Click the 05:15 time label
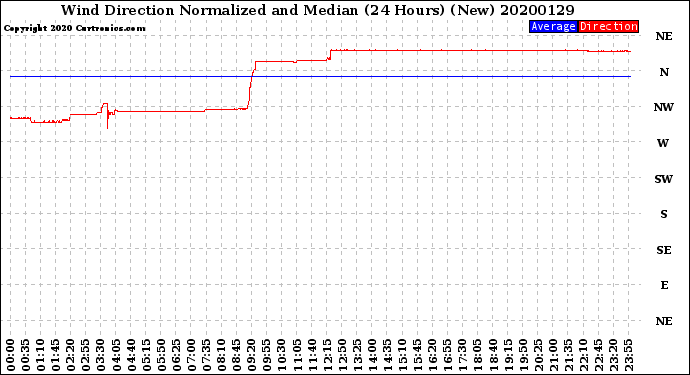This screenshot has height=375, width=690. (146, 355)
